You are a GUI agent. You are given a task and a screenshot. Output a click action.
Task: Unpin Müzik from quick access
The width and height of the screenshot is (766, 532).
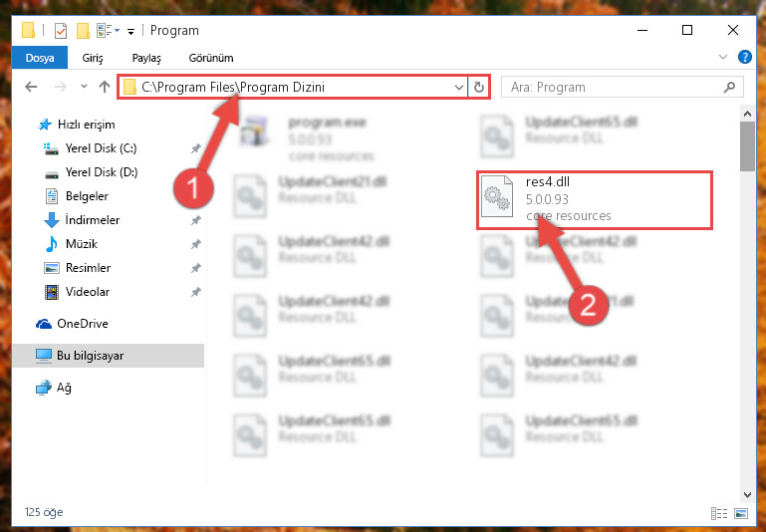(x=196, y=244)
